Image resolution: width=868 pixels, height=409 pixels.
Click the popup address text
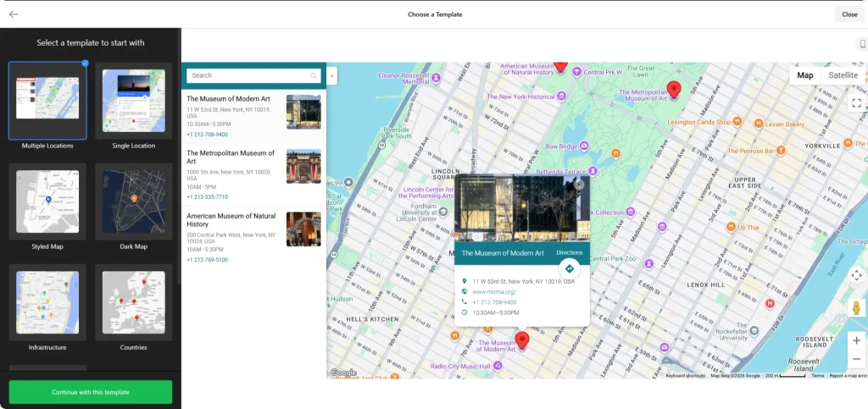[x=523, y=281]
